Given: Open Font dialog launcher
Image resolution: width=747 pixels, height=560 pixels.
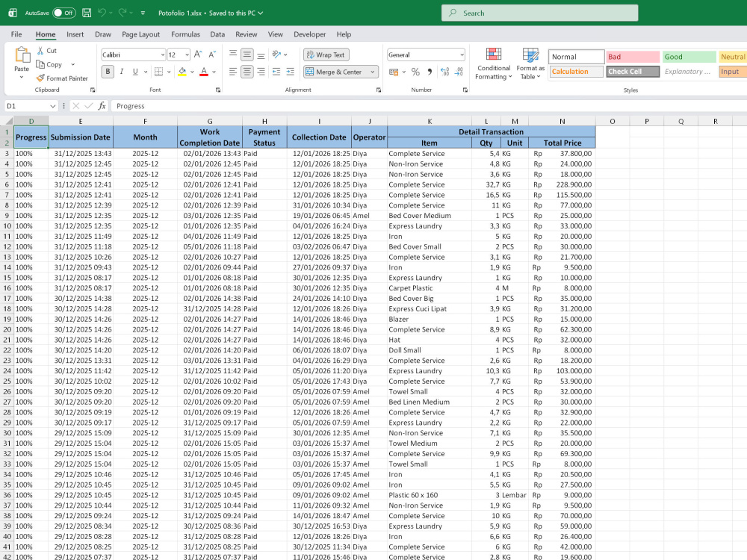Looking at the screenshot, I should click(x=217, y=90).
